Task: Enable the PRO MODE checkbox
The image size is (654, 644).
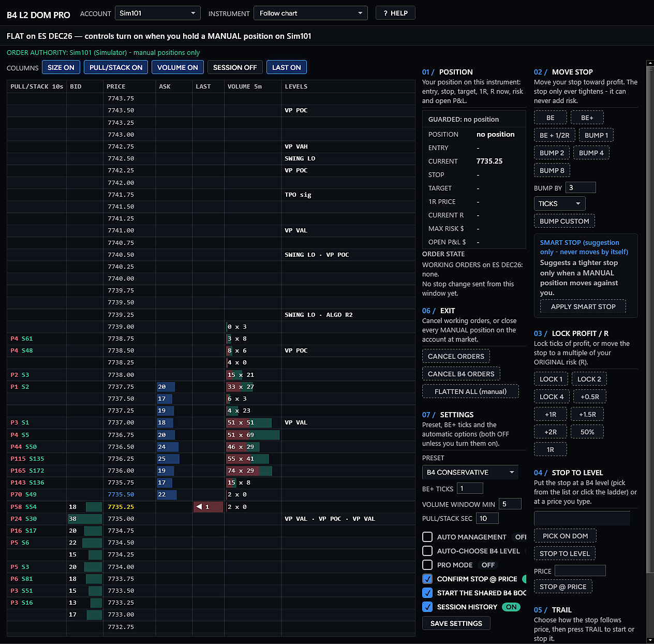Action: click(x=427, y=565)
